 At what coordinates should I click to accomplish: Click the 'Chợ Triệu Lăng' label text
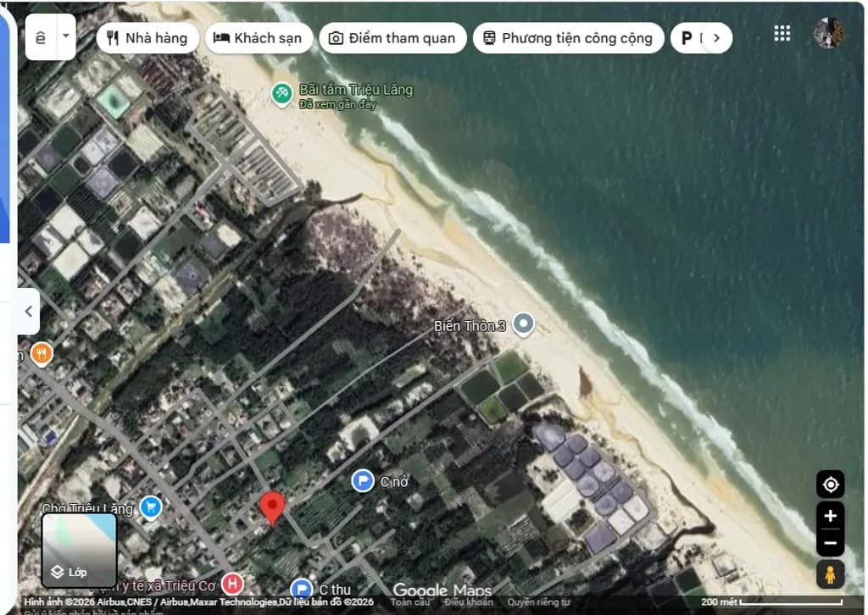click(87, 509)
